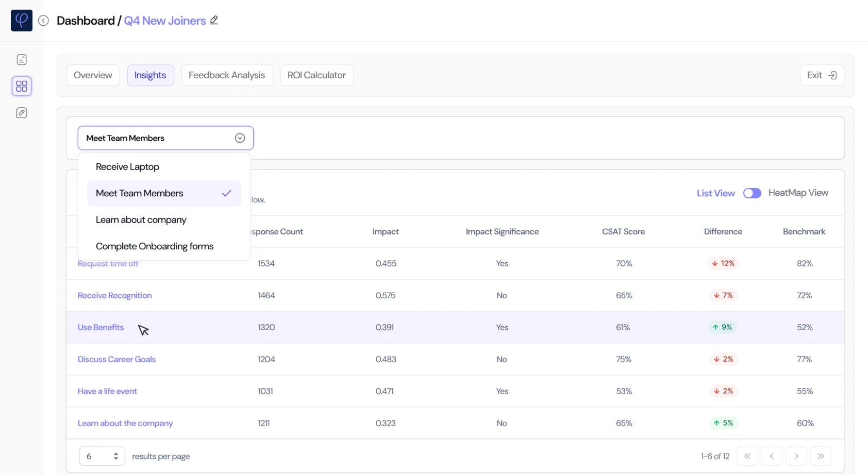
Task: Open the document icon in sidebar
Action: (22, 60)
